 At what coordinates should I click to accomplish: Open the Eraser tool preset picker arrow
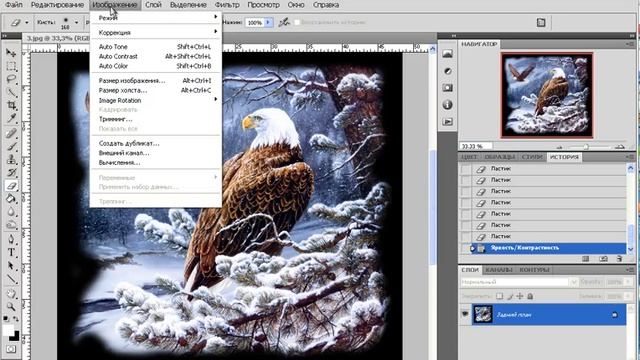27,23
